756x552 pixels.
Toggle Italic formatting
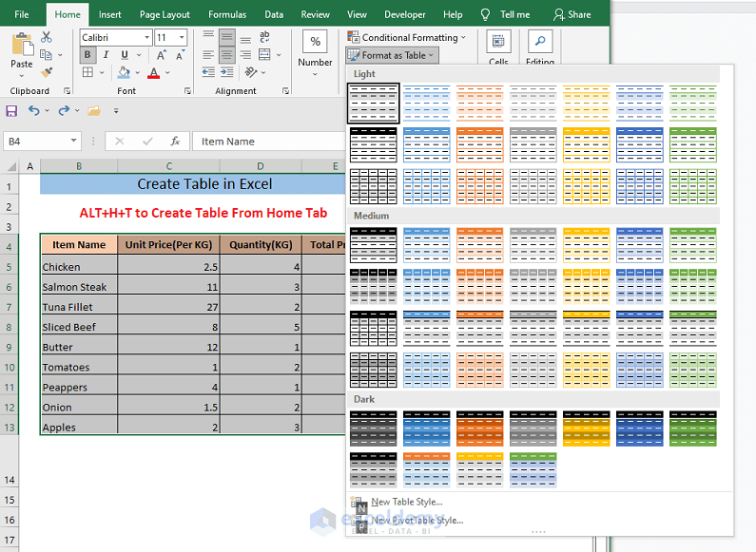coord(106,55)
